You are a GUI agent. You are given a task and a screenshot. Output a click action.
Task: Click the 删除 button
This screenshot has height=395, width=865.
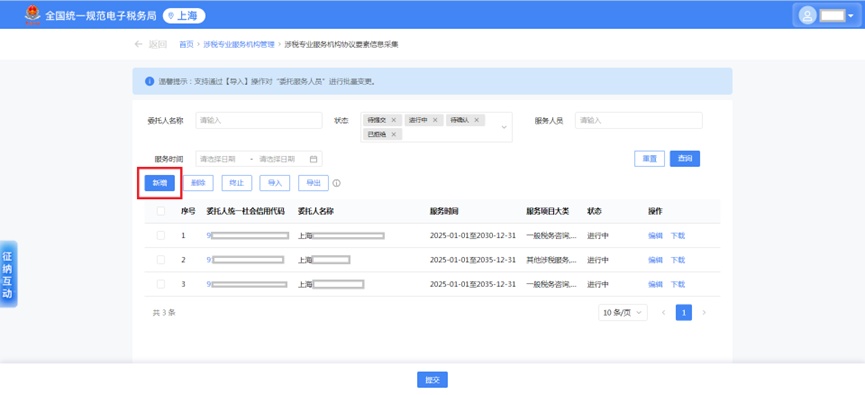point(198,183)
